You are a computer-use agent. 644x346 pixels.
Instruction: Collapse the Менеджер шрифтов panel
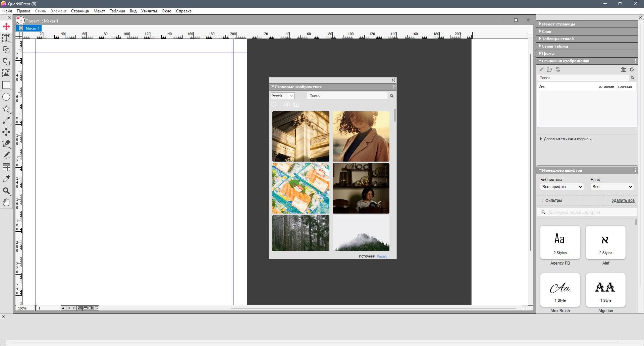[540, 170]
